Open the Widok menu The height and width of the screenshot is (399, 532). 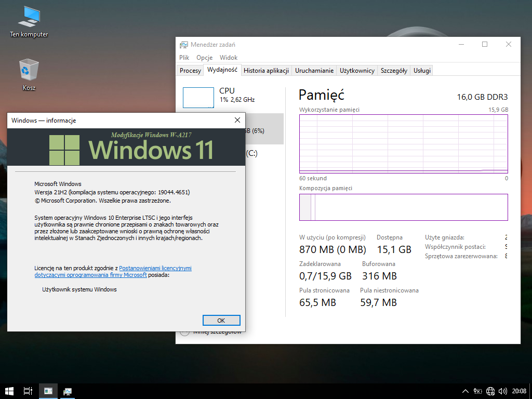pos(229,58)
